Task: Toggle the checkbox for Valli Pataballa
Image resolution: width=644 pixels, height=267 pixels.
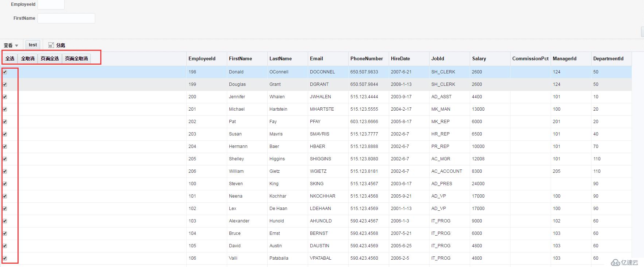Action: click(x=5, y=258)
